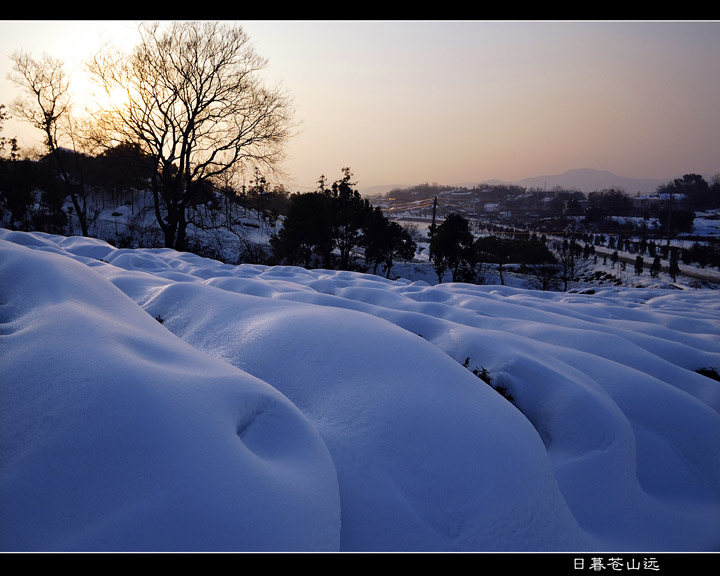The image size is (720, 576).
Task: Click the Chinese caption text 日暮苍山远
Action: [615, 564]
